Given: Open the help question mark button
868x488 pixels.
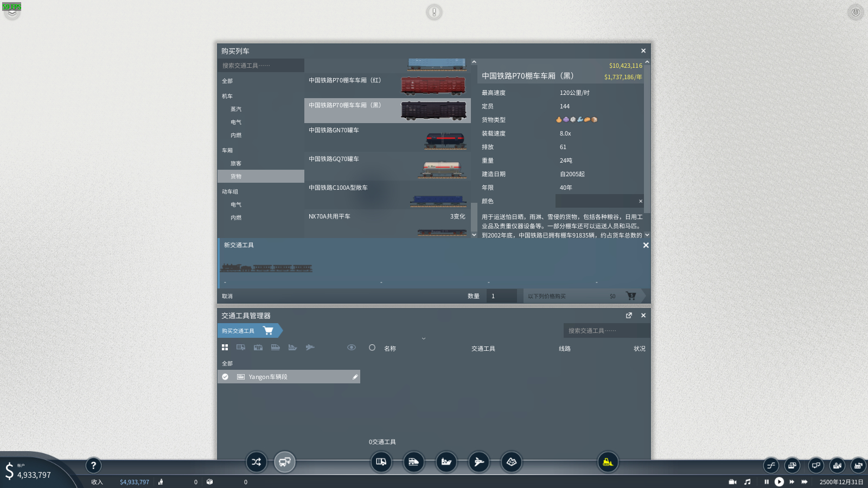Looking at the screenshot, I should pos(93,465).
